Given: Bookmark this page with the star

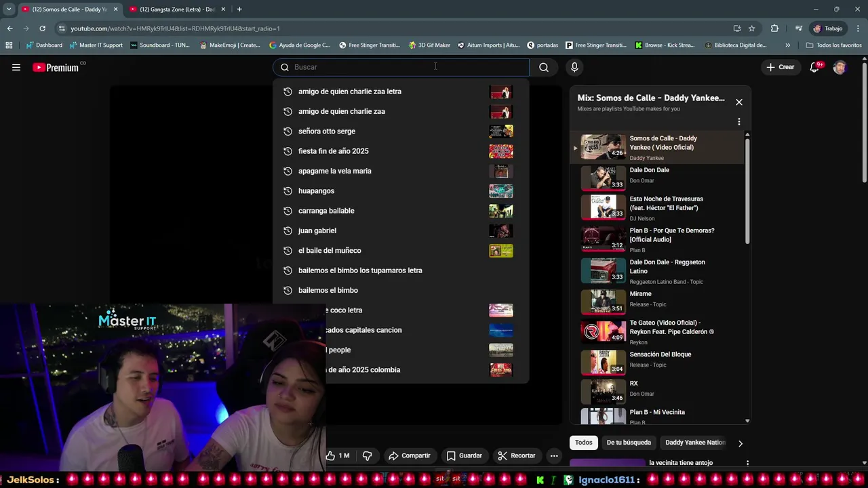Looking at the screenshot, I should [x=751, y=28].
